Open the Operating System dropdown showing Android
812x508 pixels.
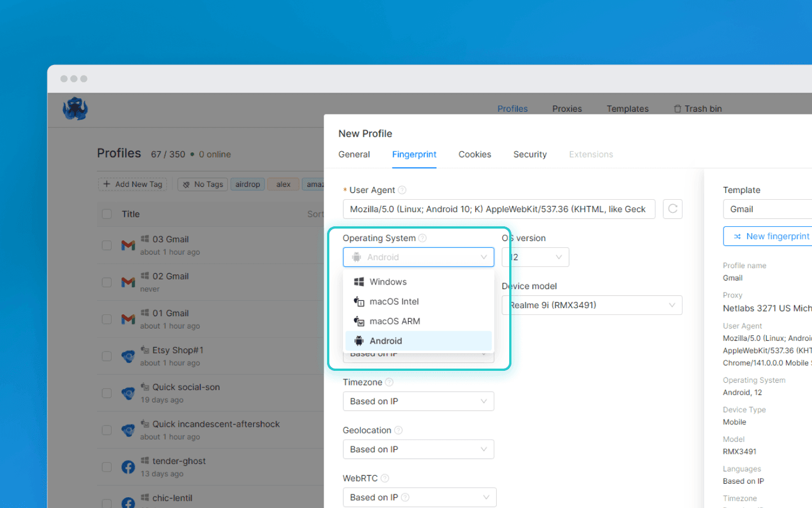point(418,257)
